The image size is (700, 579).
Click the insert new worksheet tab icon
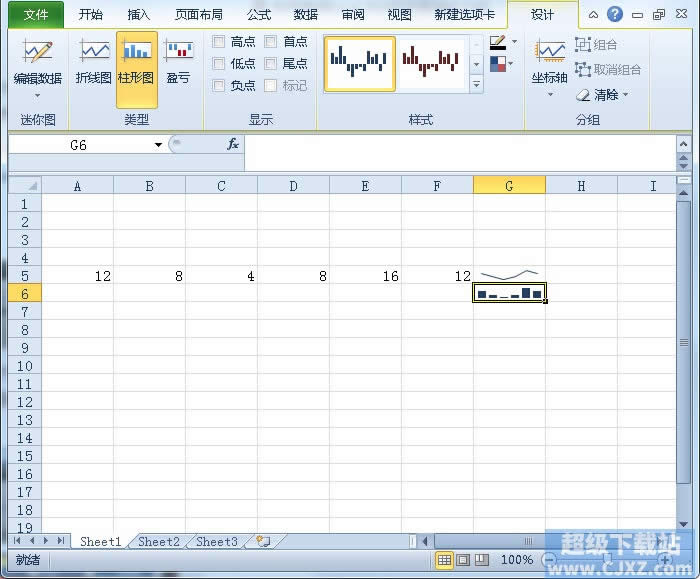263,541
